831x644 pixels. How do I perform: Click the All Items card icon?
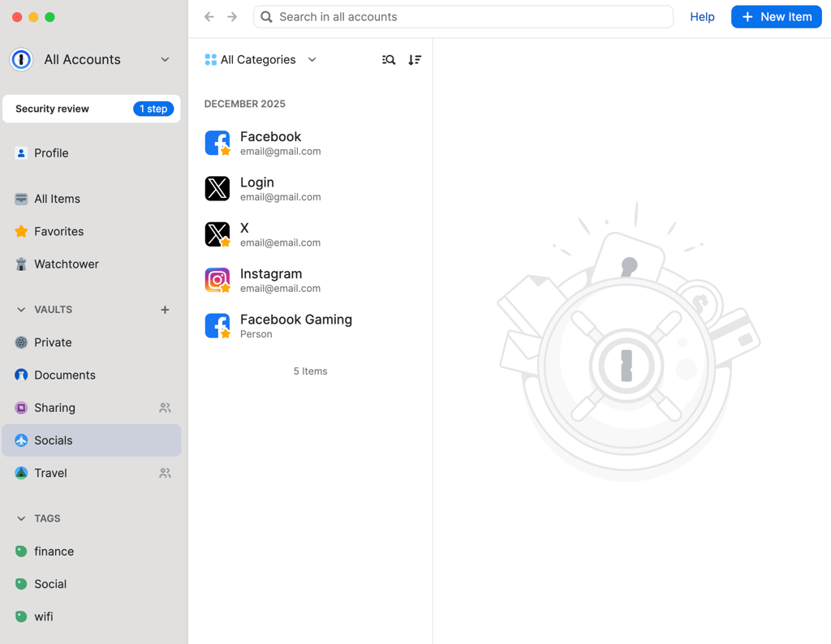coord(21,199)
